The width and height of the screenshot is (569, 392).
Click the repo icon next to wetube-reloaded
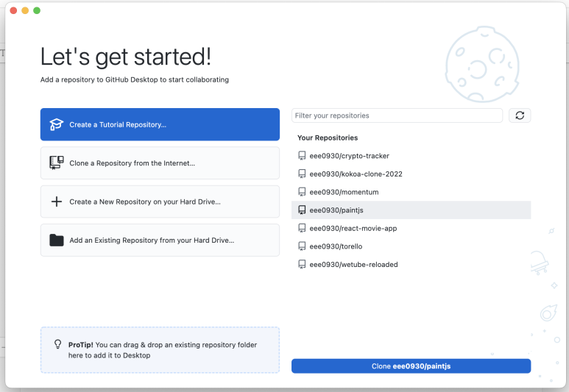pyautogui.click(x=302, y=264)
